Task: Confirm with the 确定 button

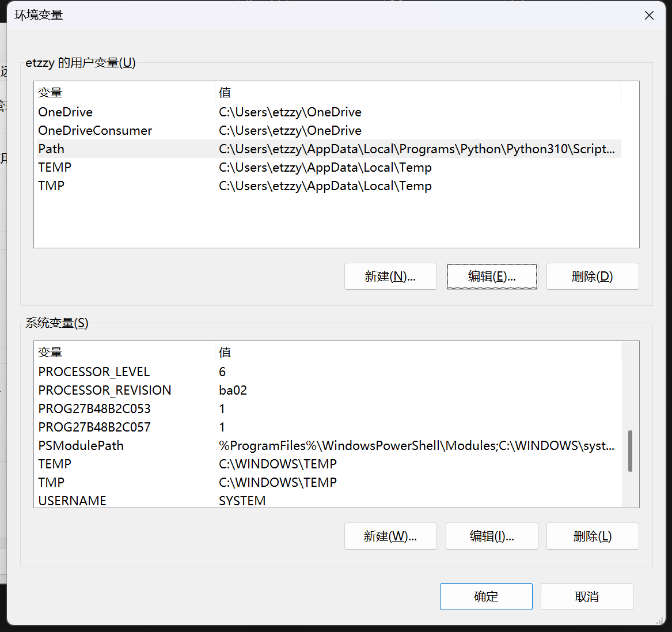Action: (x=486, y=596)
